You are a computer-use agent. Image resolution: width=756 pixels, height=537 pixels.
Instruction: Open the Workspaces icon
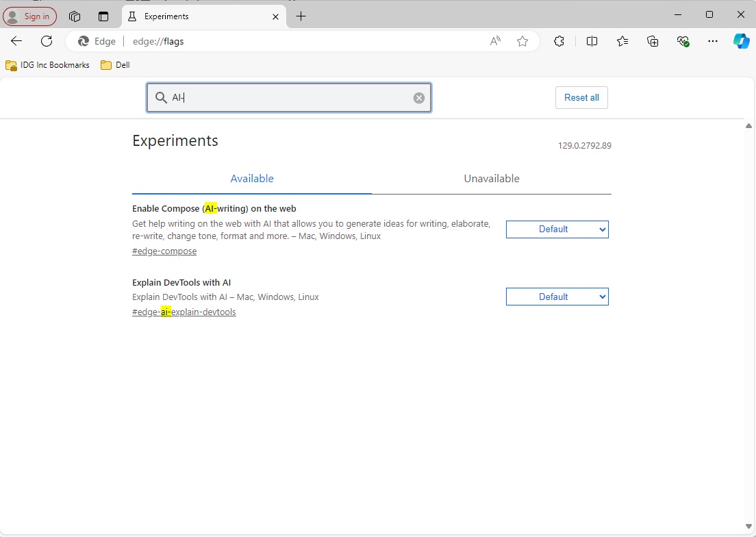75,16
